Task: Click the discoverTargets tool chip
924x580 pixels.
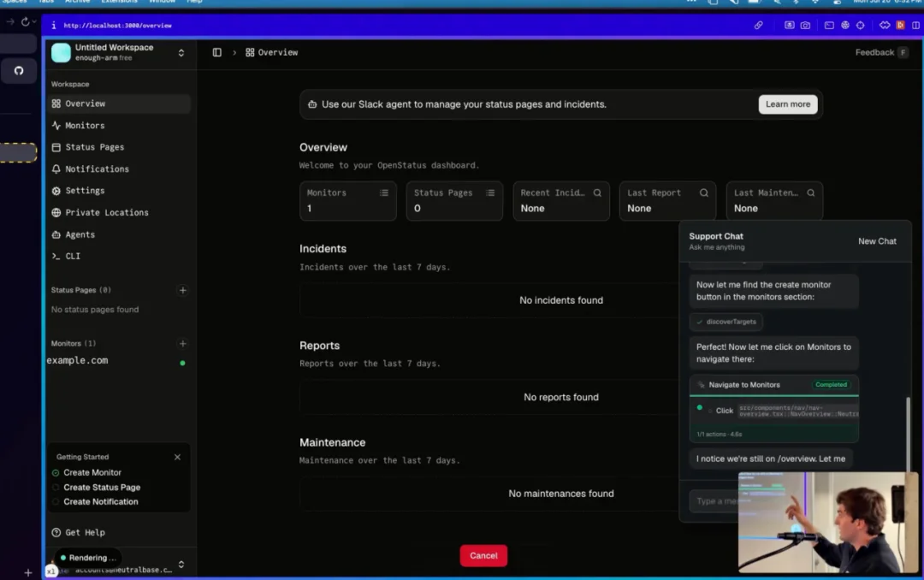Action: (726, 322)
